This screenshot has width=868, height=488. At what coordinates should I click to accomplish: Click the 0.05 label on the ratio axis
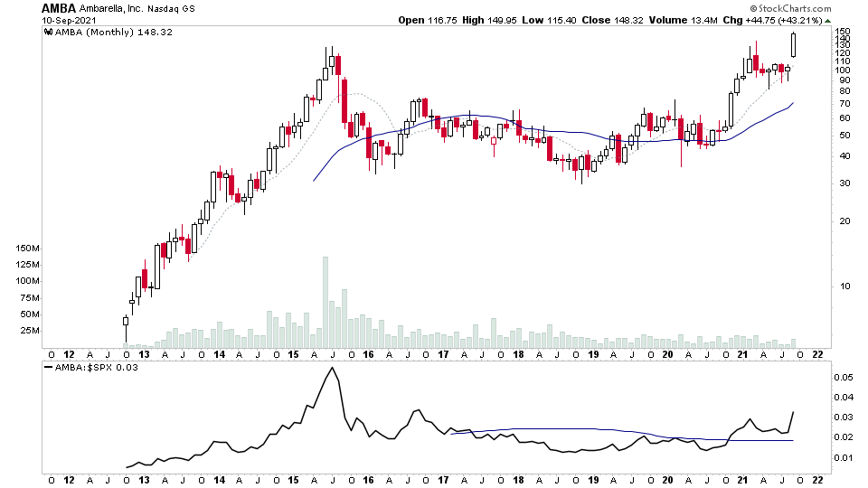point(844,378)
